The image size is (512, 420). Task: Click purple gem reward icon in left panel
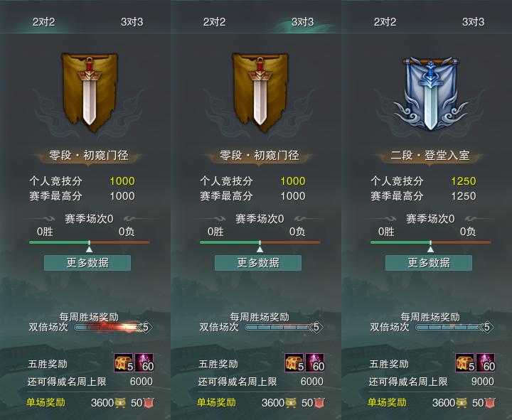144,362
